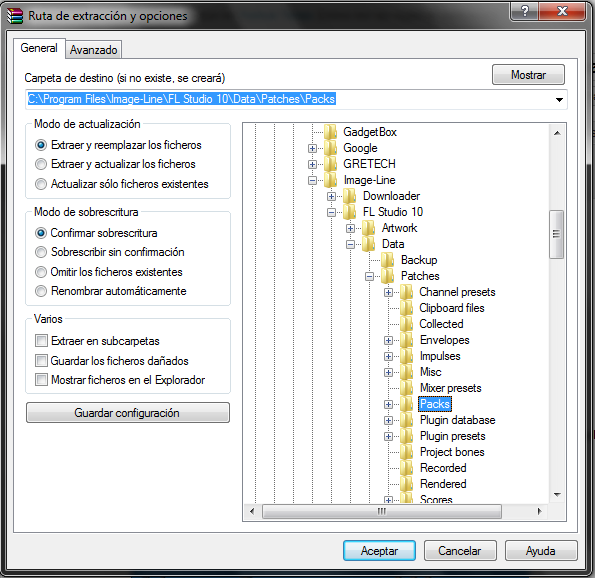Select the Backup folder icon
The height and width of the screenshot is (578, 595).
pos(387,260)
